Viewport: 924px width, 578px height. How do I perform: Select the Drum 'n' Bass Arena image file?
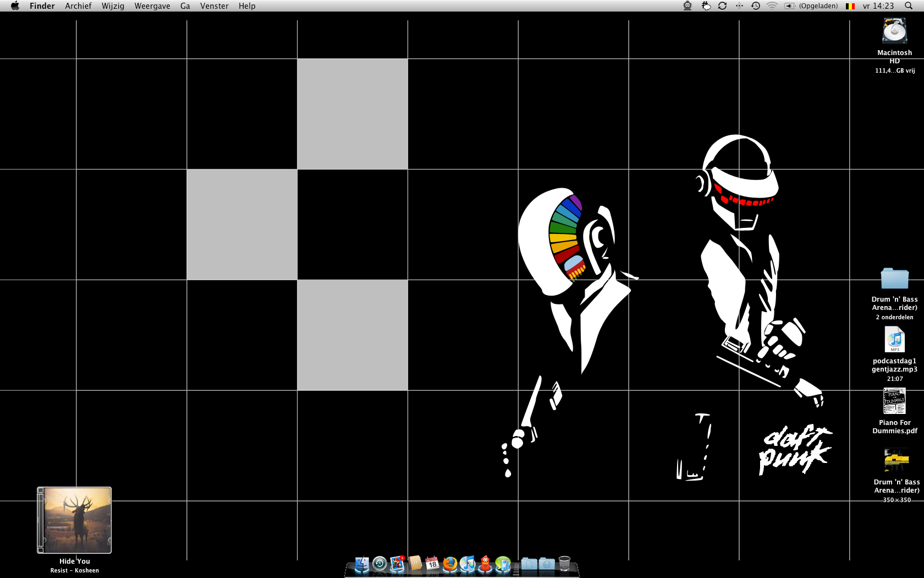click(x=897, y=461)
